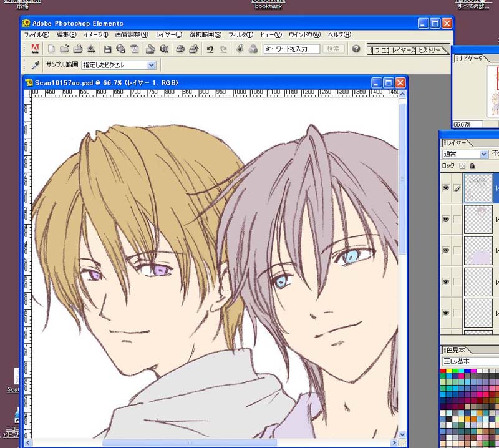The height and width of the screenshot is (448, 499).
Task: Open Color Variations toolbar icon
Action: click(x=253, y=49)
